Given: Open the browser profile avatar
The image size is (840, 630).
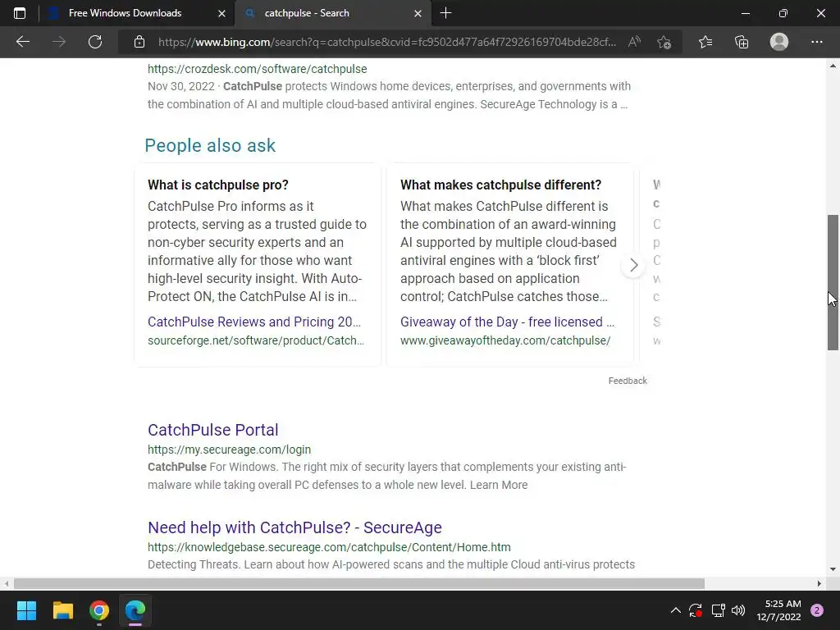Looking at the screenshot, I should point(779,42).
